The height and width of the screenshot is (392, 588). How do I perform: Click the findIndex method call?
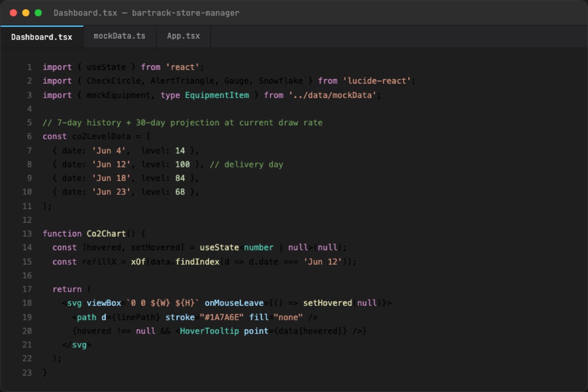[197, 262]
